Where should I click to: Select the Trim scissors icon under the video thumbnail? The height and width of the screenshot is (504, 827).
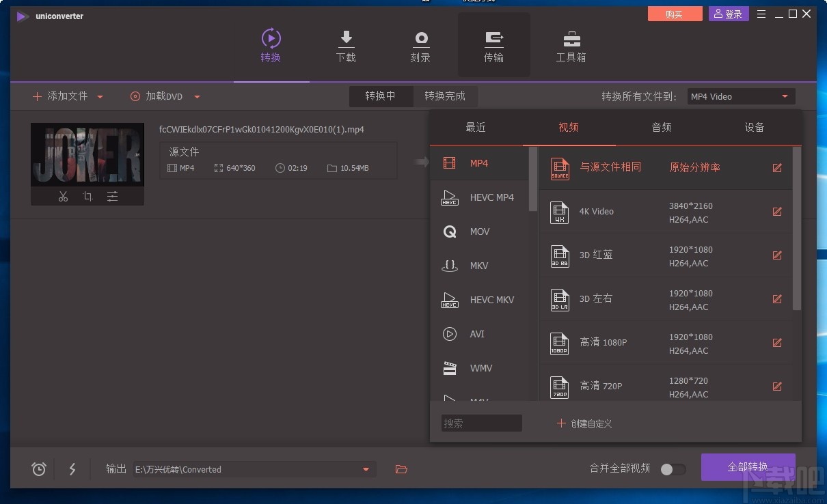click(x=63, y=196)
